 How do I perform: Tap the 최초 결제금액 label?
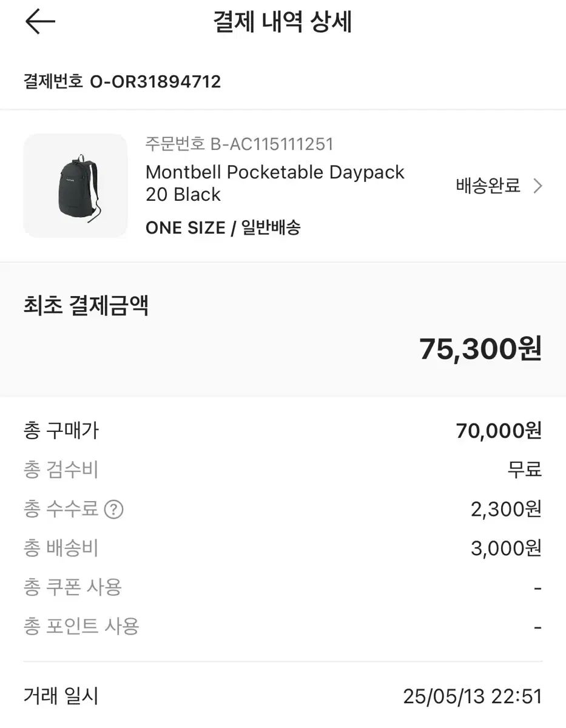click(86, 306)
